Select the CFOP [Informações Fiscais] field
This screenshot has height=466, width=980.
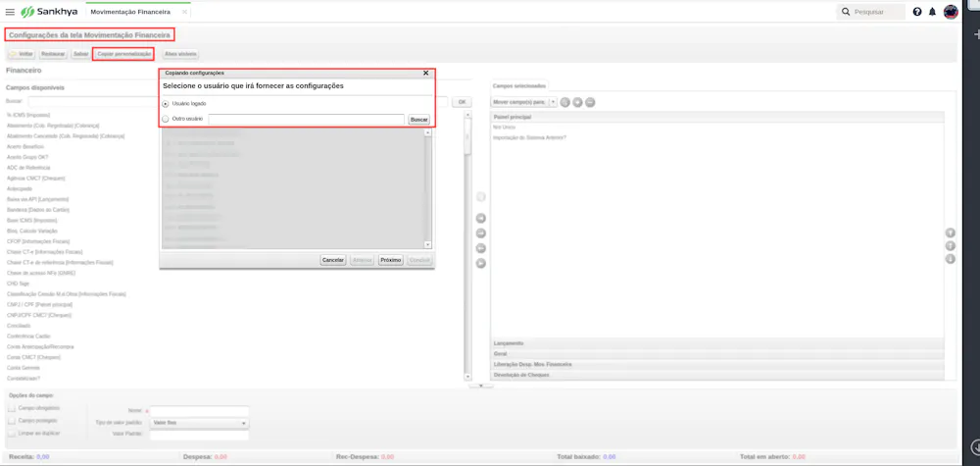(38, 241)
